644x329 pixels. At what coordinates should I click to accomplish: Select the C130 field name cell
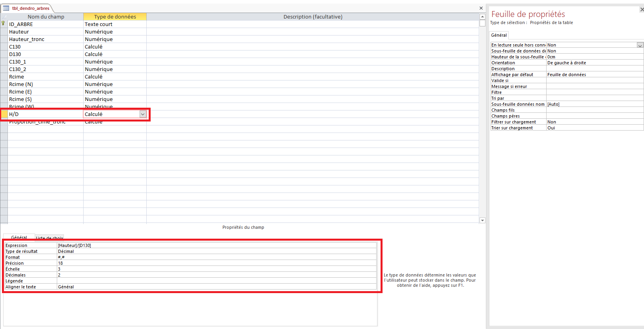tap(45, 47)
